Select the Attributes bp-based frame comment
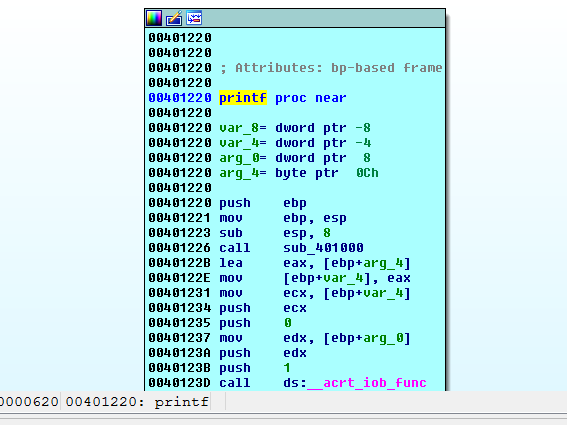 [x=331, y=68]
